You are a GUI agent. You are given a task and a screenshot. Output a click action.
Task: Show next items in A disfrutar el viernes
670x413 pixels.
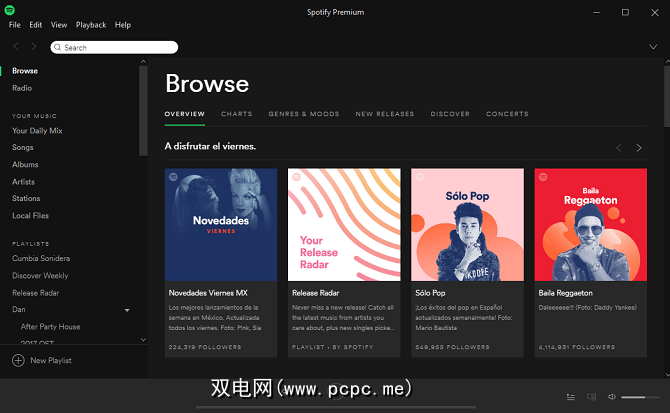[x=639, y=148]
